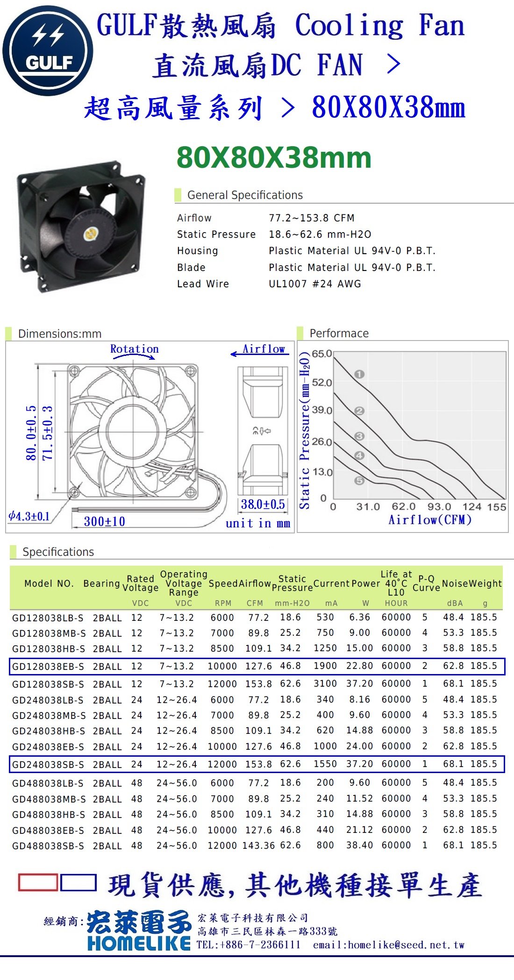This screenshot has height=980, width=514.
Task: Click the blue 80X80X38mm breadcrumb title
Action: [x=388, y=107]
